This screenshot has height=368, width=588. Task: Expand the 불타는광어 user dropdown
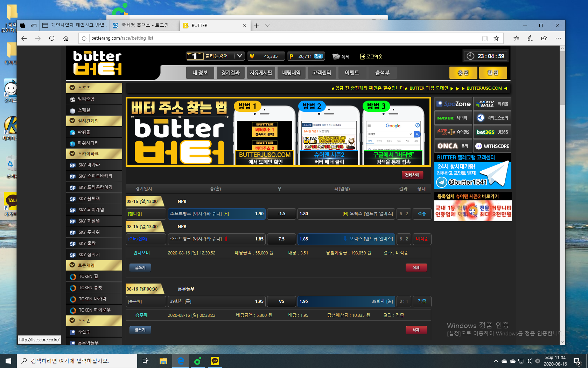pyautogui.click(x=239, y=56)
